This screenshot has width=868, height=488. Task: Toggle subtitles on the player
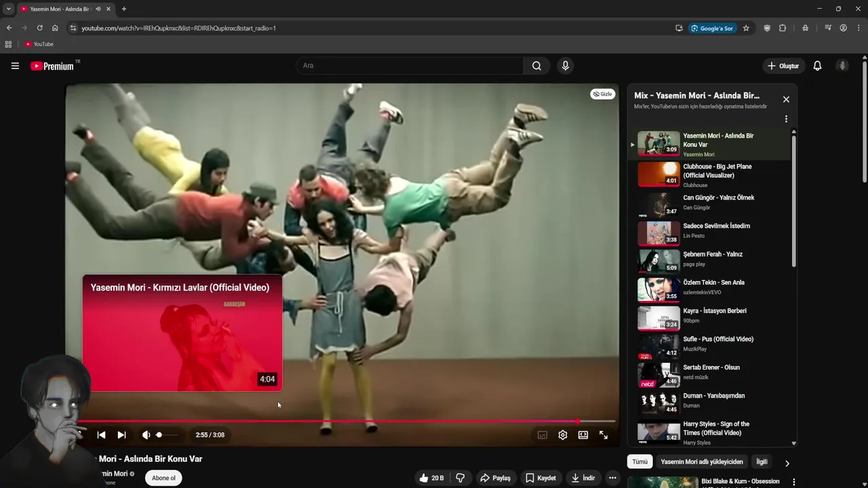click(542, 435)
